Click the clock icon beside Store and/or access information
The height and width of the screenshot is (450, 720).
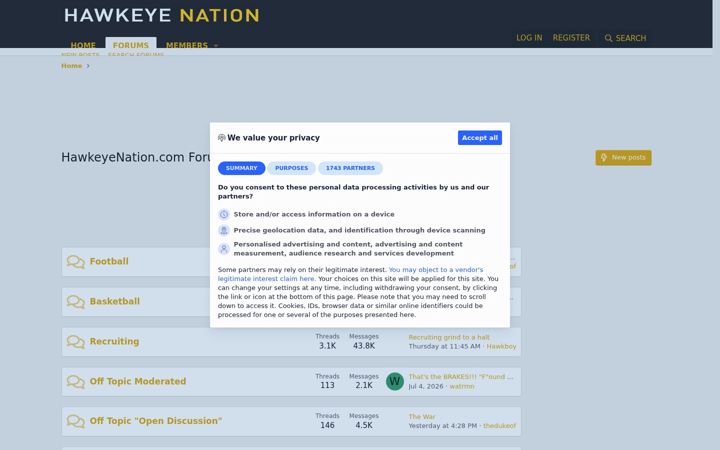(x=224, y=214)
